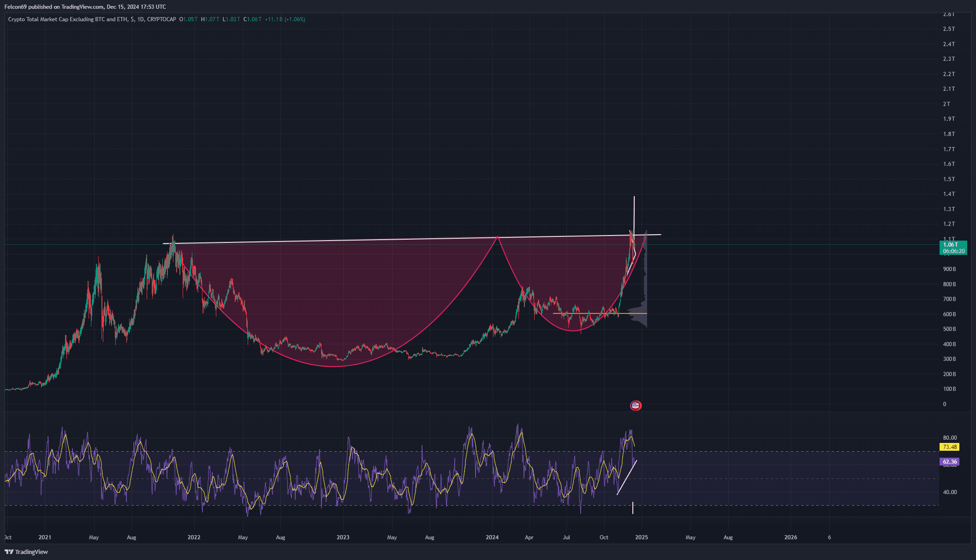Screen dimensions: 976x560
Task: Click the 80.00 level on RSI axis
Action: tap(950, 438)
